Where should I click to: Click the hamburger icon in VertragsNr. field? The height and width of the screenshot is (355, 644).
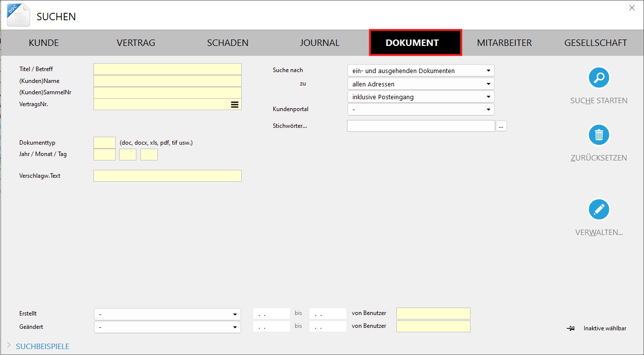pos(235,105)
